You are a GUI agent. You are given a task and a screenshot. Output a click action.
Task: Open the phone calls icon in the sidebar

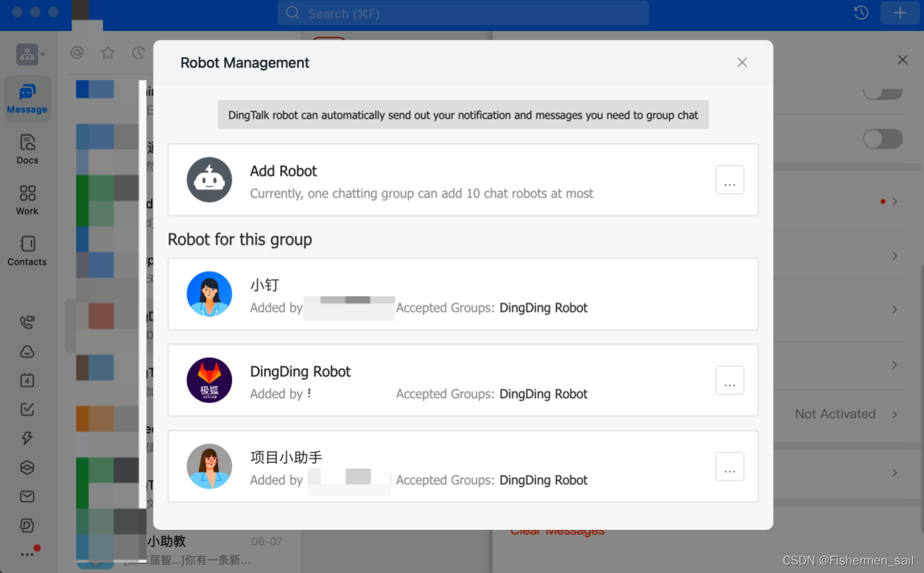[x=27, y=322]
